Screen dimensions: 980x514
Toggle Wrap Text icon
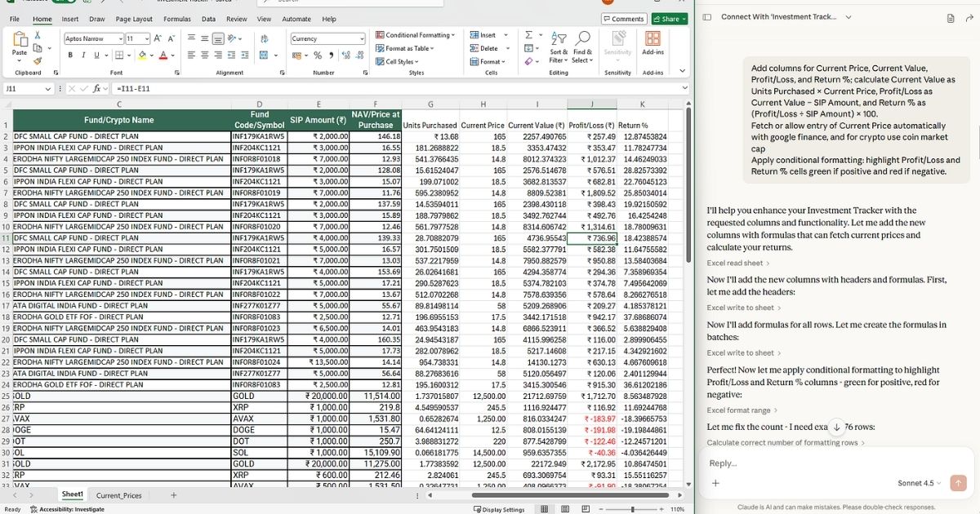tap(264, 38)
